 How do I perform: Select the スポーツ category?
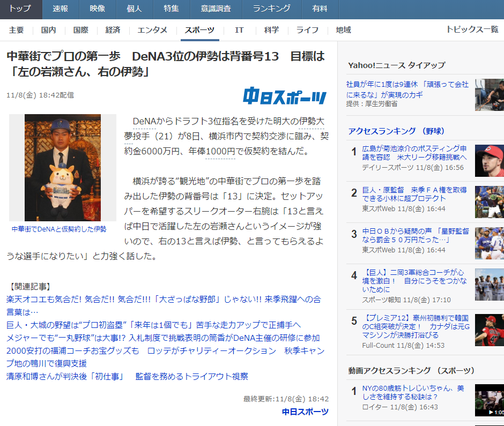click(x=199, y=30)
